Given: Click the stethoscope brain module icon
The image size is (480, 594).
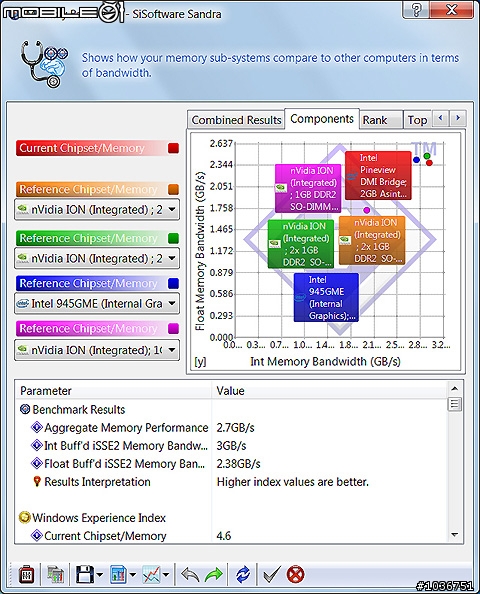Looking at the screenshot, I should 44,64.
